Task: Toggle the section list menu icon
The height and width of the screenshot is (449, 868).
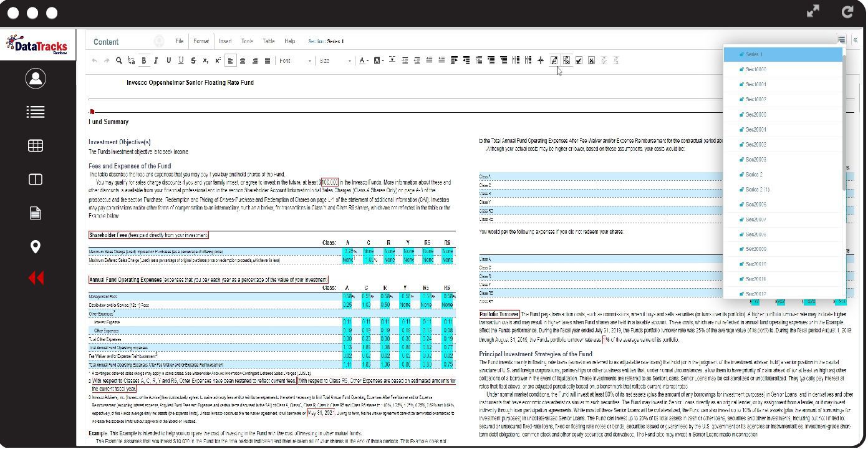Action: [841, 40]
